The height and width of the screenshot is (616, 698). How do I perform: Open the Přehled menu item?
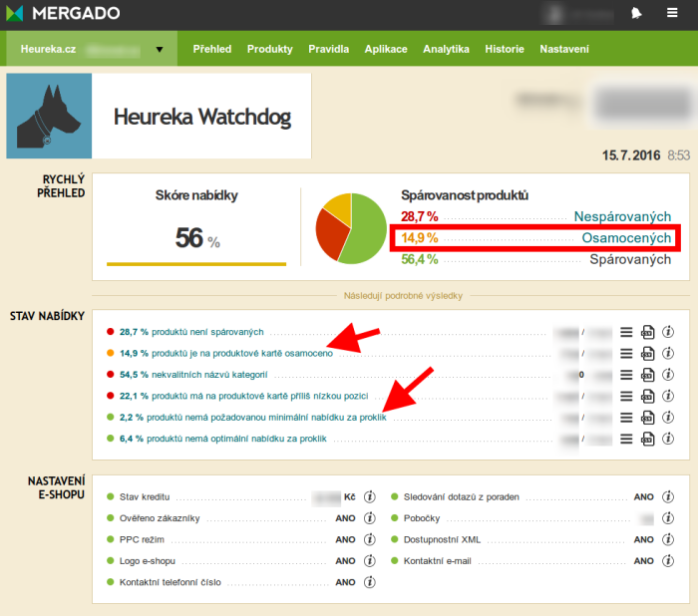click(x=211, y=49)
